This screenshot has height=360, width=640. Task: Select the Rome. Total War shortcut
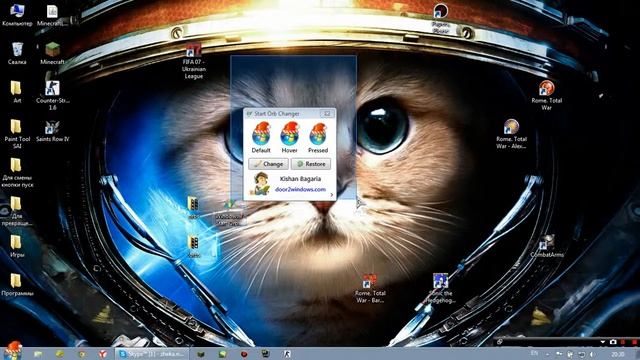547,95
